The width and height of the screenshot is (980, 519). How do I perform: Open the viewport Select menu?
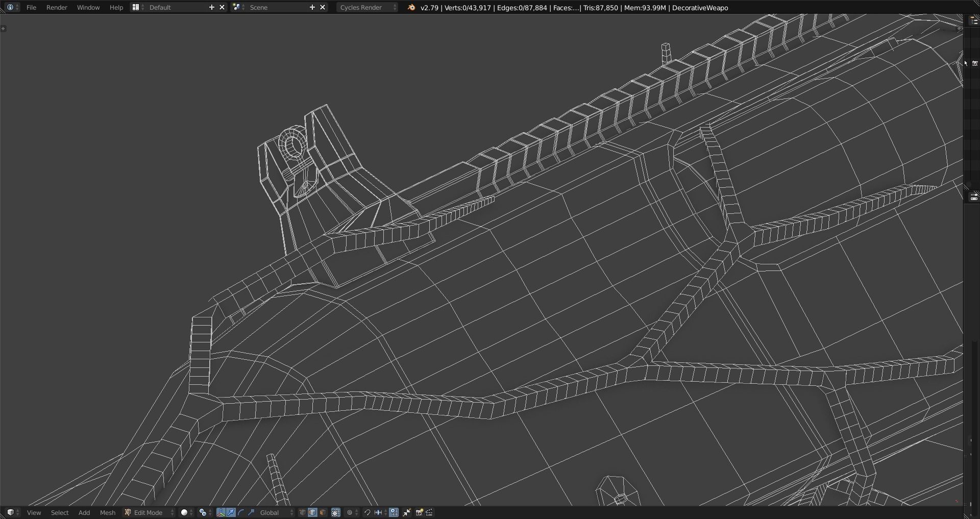(x=60, y=512)
